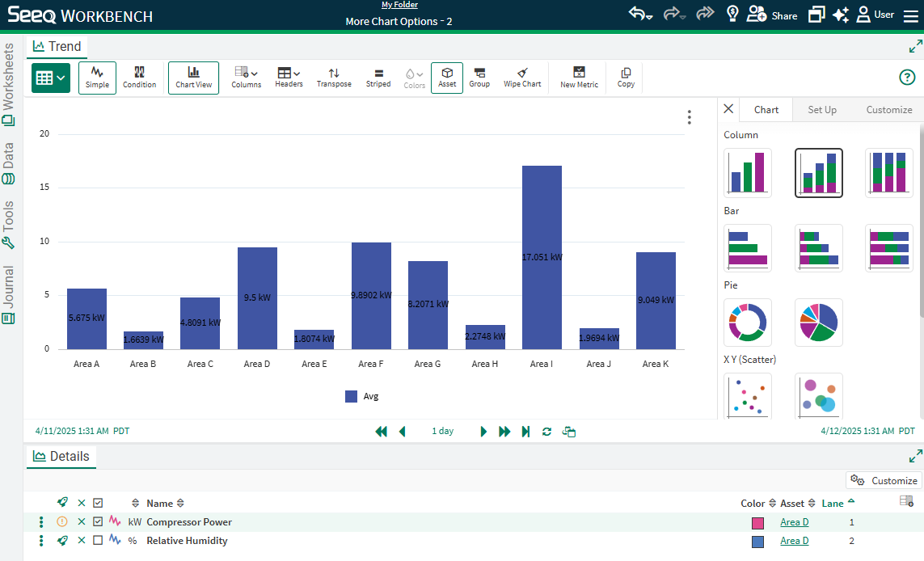The width and height of the screenshot is (924, 561).
Task: Toggle the Asset button in toolbar
Action: [x=447, y=78]
